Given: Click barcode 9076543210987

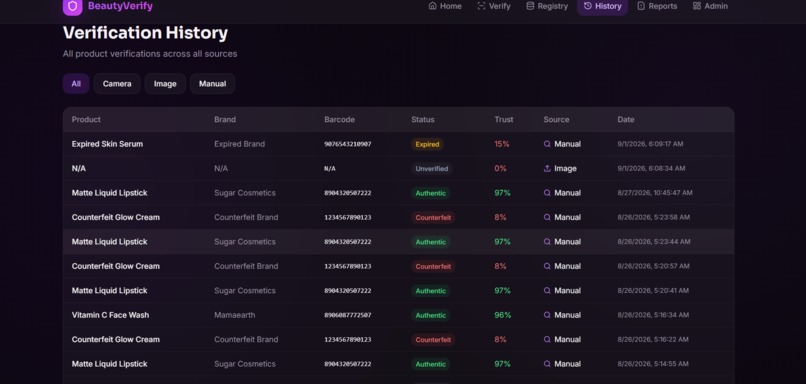Looking at the screenshot, I should click(347, 144).
